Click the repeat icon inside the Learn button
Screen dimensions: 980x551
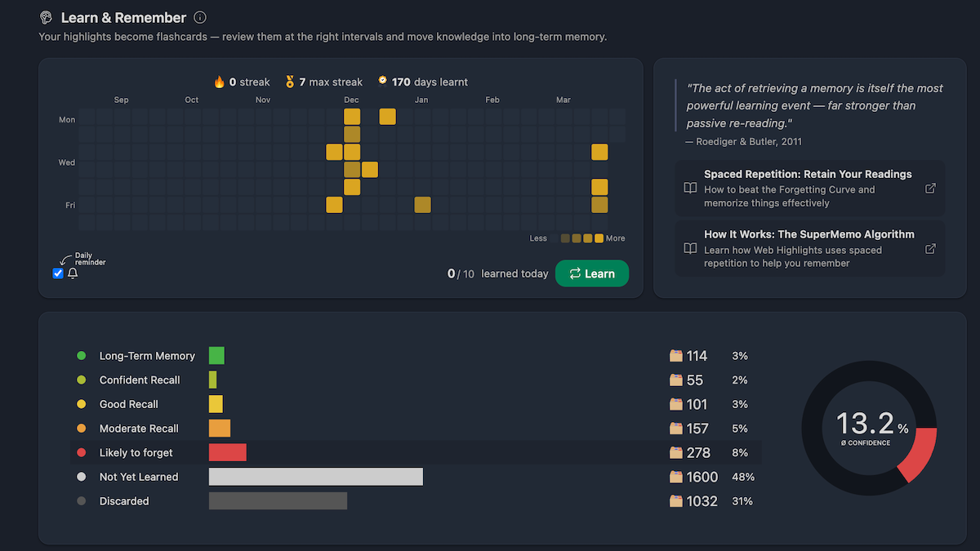click(577, 273)
